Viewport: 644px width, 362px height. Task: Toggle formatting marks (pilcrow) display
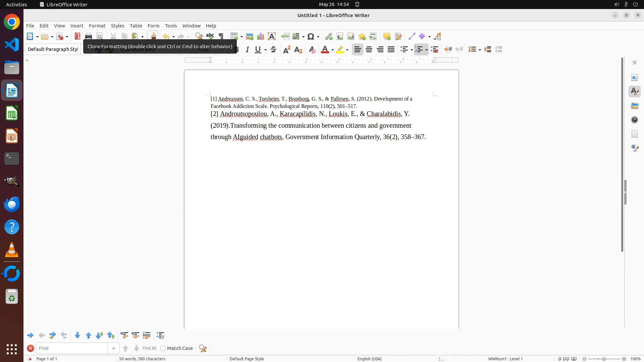coord(221,37)
